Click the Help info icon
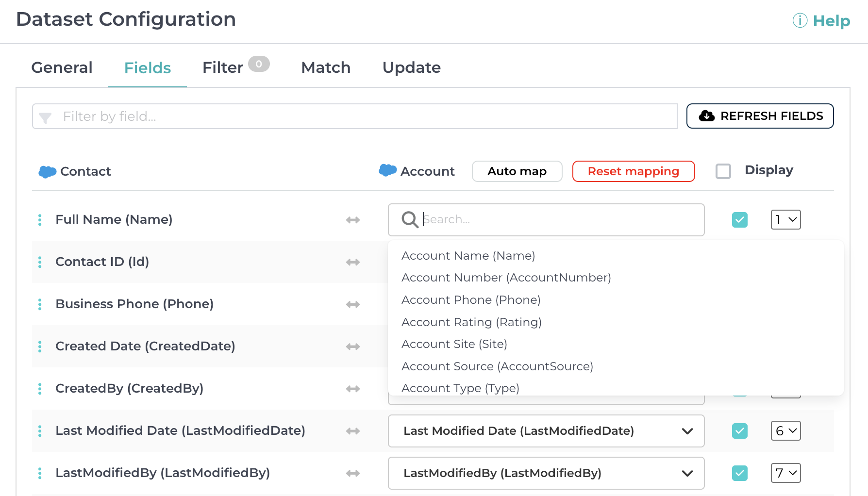The height and width of the screenshot is (496, 868). pos(800,21)
